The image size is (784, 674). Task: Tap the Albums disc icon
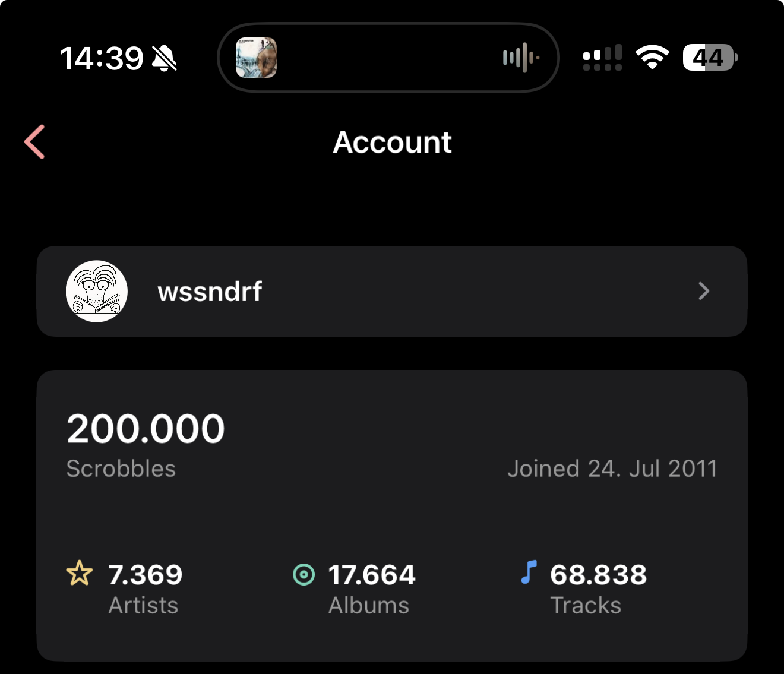(x=304, y=574)
